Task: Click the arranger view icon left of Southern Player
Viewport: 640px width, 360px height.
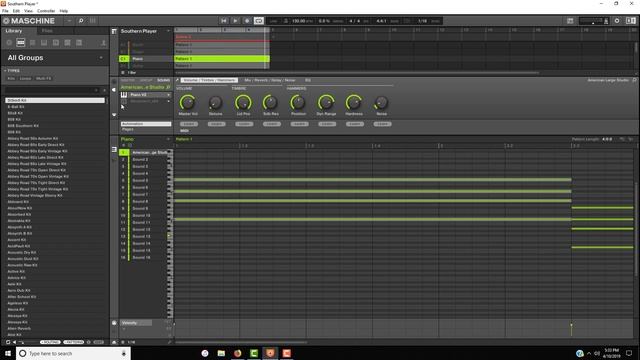Action: click(114, 31)
